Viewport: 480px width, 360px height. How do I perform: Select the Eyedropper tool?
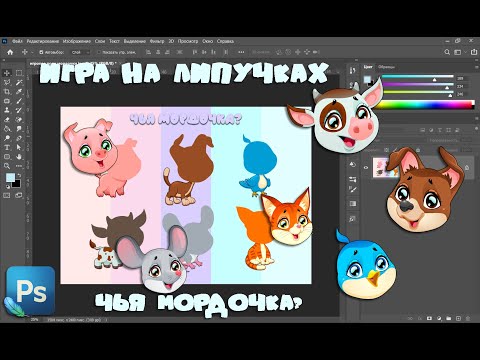19,92
